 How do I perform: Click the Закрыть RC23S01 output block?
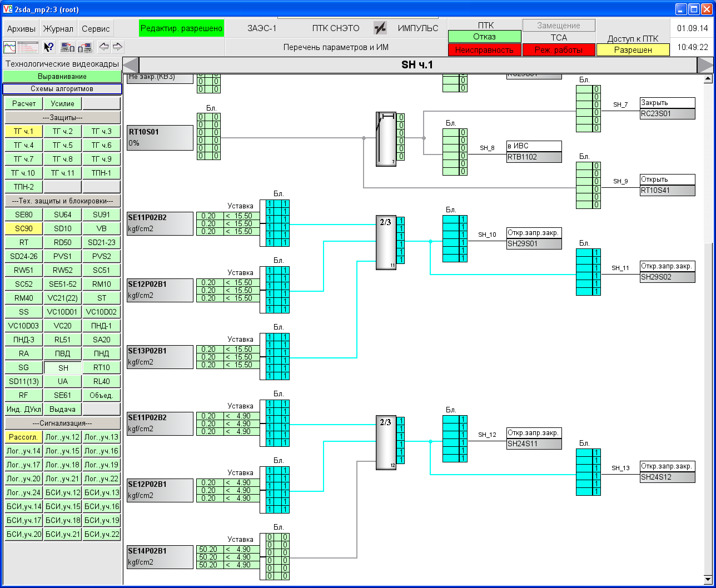pyautogui.click(x=668, y=108)
